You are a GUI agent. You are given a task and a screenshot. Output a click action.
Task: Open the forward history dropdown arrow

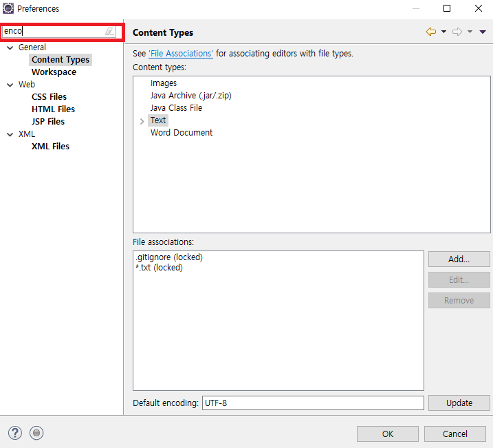470,32
